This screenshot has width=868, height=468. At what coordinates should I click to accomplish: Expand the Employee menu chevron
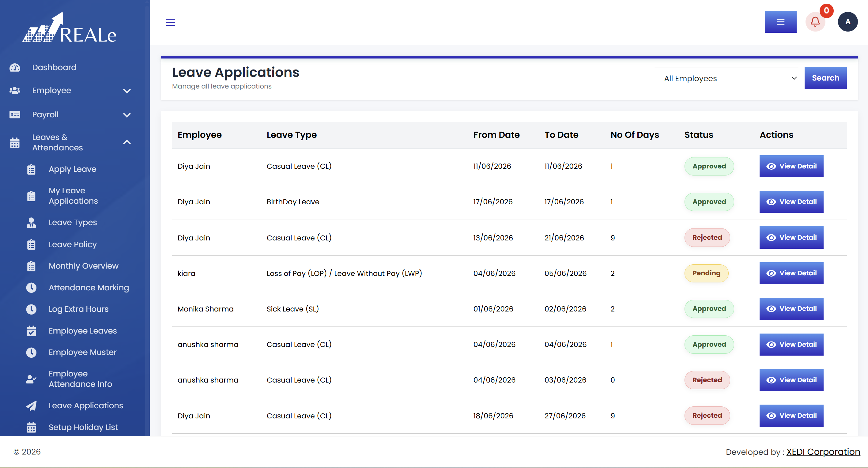127,91
